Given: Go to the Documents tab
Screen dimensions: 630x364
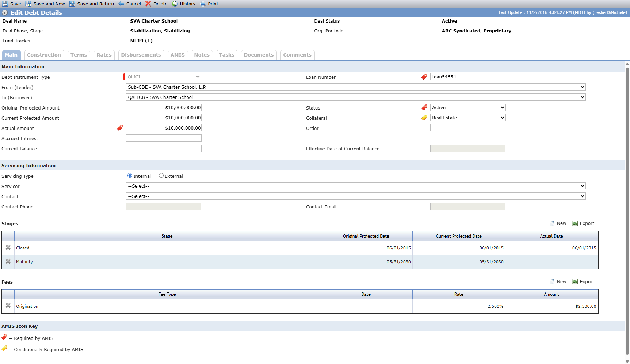Looking at the screenshot, I should pos(259,55).
